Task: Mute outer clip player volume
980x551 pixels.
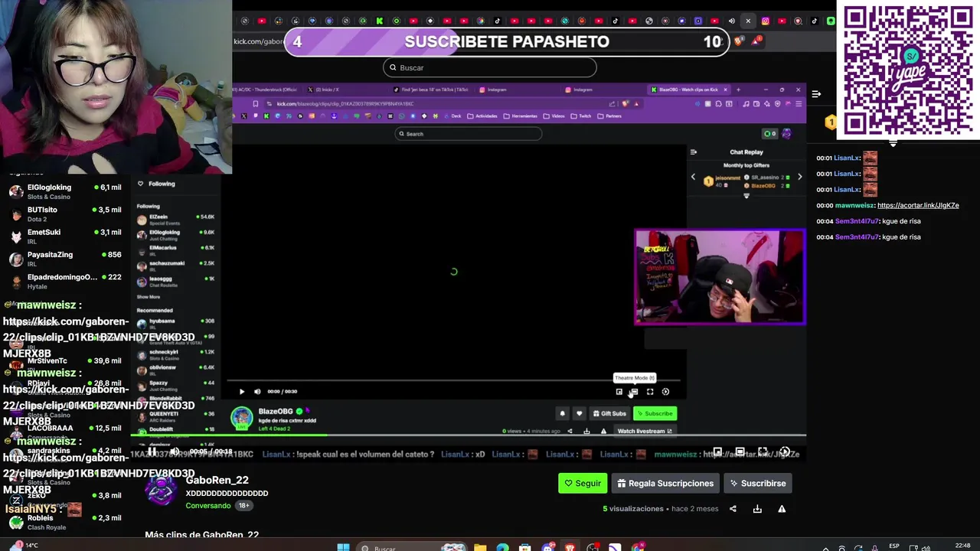Action: click(x=175, y=452)
